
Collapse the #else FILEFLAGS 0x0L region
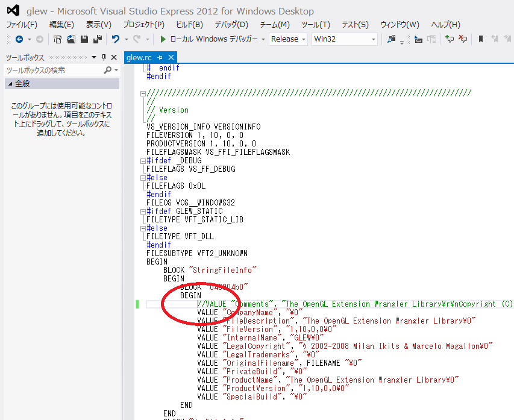(x=143, y=178)
